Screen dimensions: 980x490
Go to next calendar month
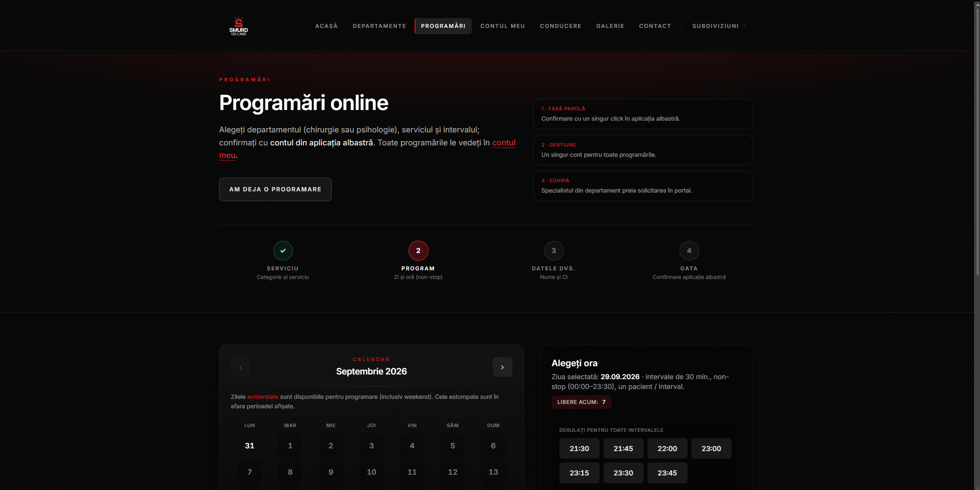(502, 367)
